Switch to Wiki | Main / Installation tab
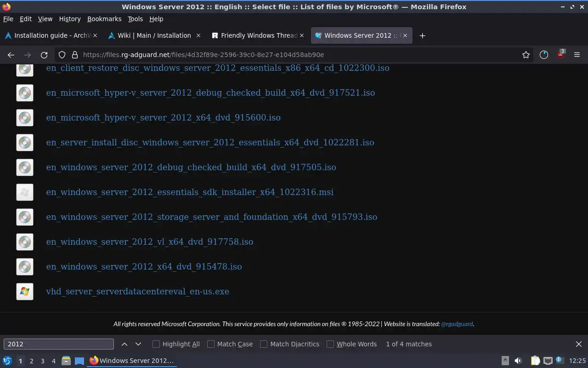This screenshot has width=588, height=368. click(154, 35)
